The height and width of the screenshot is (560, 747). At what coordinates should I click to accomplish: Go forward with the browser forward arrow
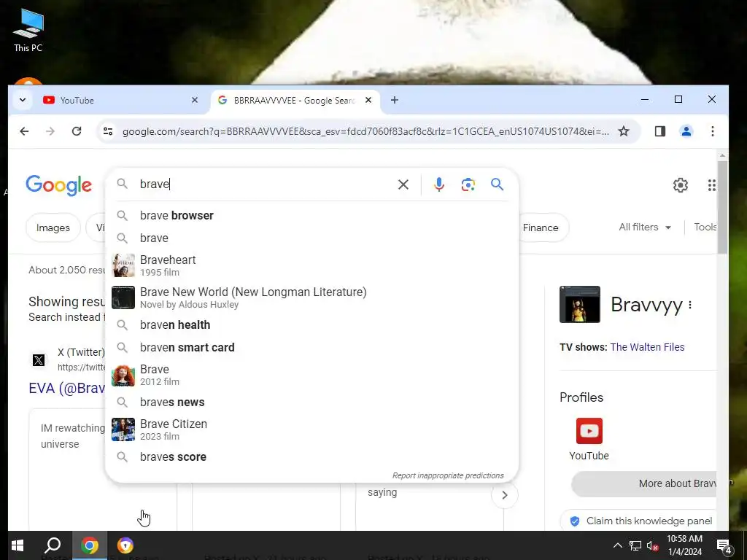pyautogui.click(x=50, y=131)
